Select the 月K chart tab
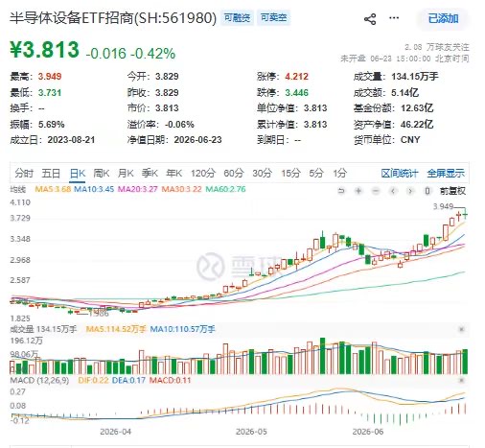This screenshot has height=448, width=485. (x=126, y=173)
